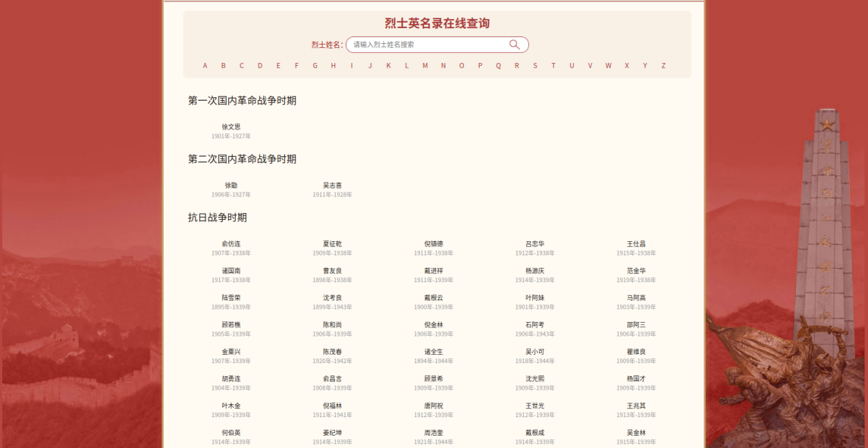The height and width of the screenshot is (448, 868).
Task: Click the magnifying glass search icon
Action: tap(514, 45)
